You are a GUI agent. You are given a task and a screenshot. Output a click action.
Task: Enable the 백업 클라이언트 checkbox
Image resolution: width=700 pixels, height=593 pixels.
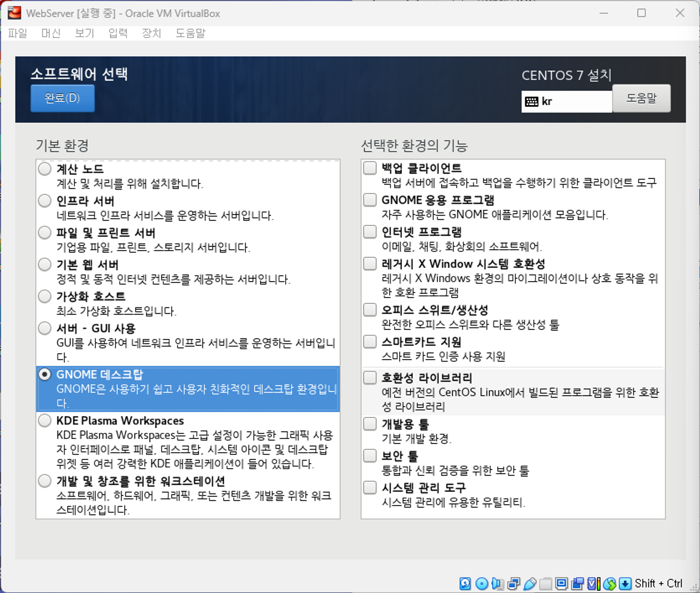[x=370, y=168]
